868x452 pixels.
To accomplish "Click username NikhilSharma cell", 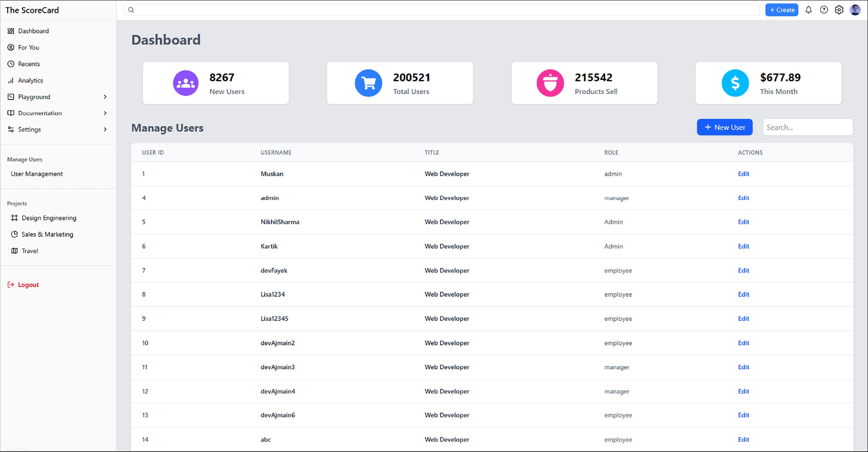I will 280,222.
